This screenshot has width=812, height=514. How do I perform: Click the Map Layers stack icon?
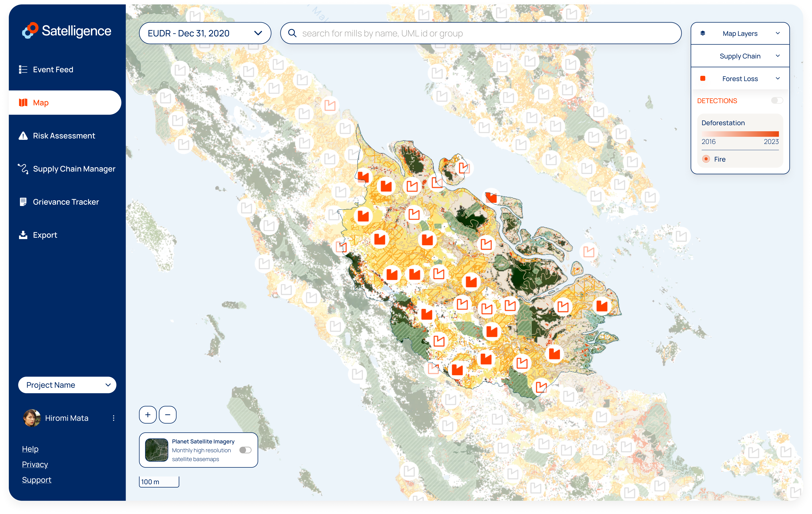(703, 33)
